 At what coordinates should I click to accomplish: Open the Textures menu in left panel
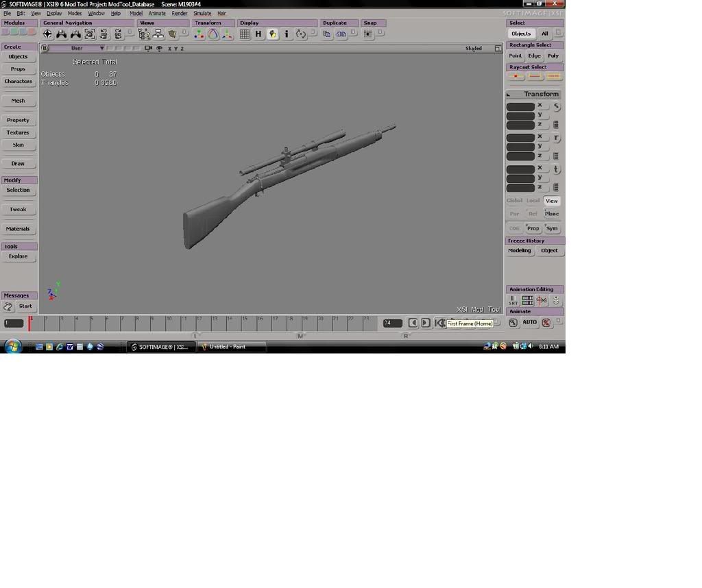pos(18,132)
